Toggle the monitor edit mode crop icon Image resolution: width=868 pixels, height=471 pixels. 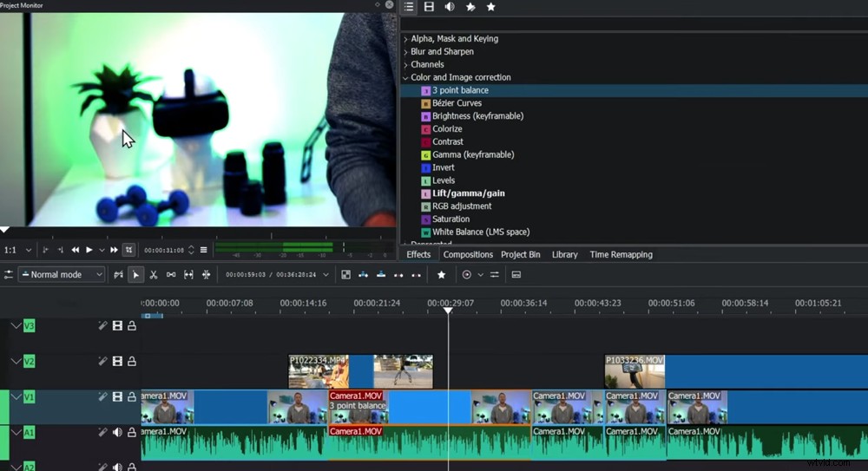click(129, 250)
